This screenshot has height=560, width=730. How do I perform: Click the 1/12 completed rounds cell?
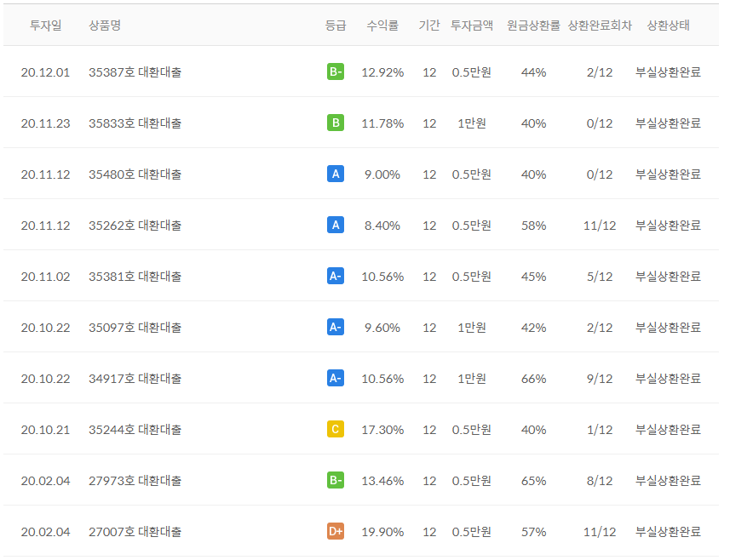click(x=600, y=431)
